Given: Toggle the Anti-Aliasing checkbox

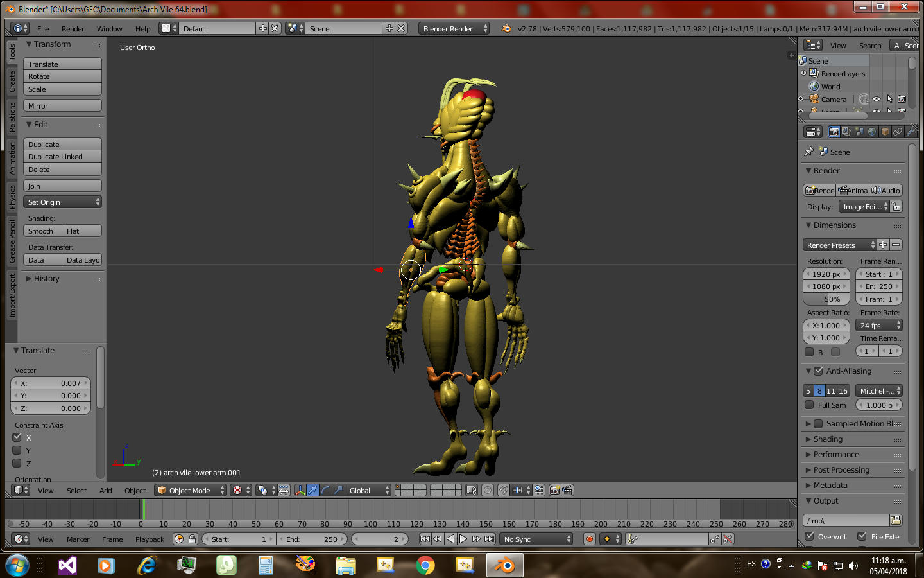Looking at the screenshot, I should (x=818, y=371).
